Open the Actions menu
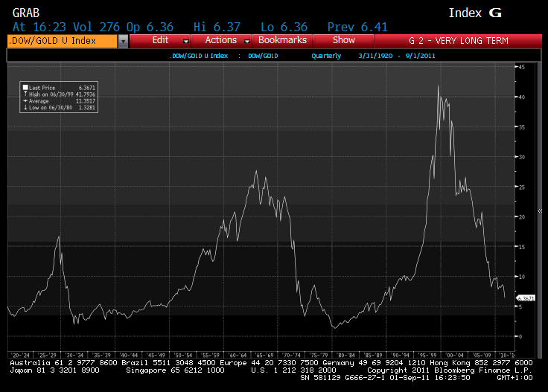548x392 pixels. [221, 40]
